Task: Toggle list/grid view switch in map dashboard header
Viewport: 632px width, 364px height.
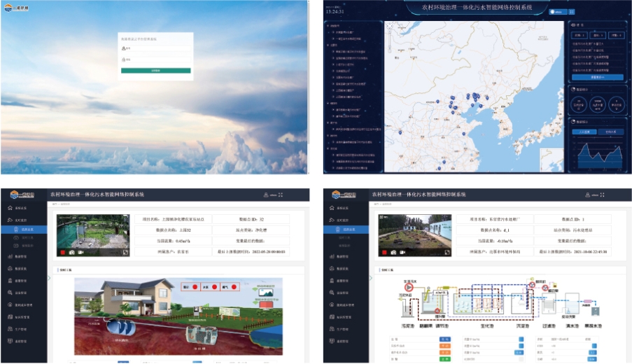Action: click(572, 11)
